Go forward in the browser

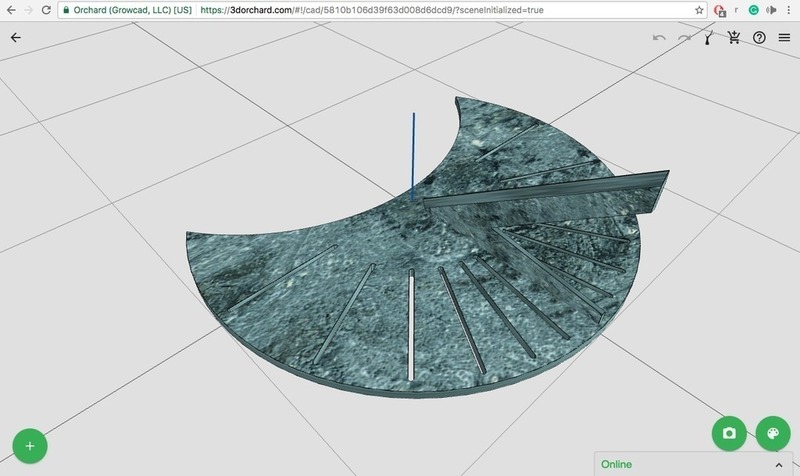click(29, 10)
